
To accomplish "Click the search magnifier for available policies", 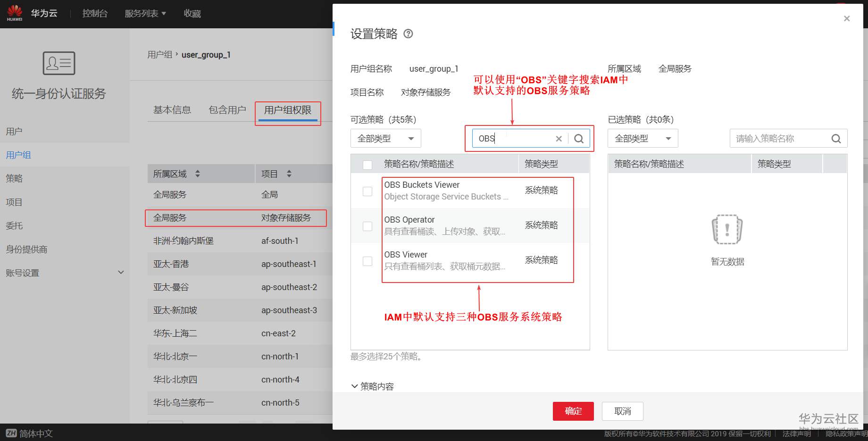I will pos(579,139).
